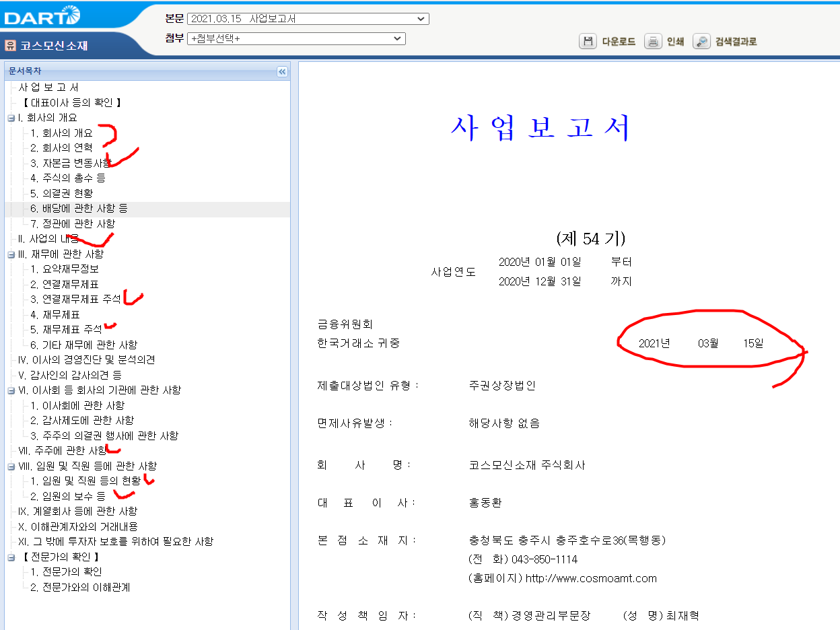
Task: Open 2. 회사의 연혁 section
Action: click(61, 148)
